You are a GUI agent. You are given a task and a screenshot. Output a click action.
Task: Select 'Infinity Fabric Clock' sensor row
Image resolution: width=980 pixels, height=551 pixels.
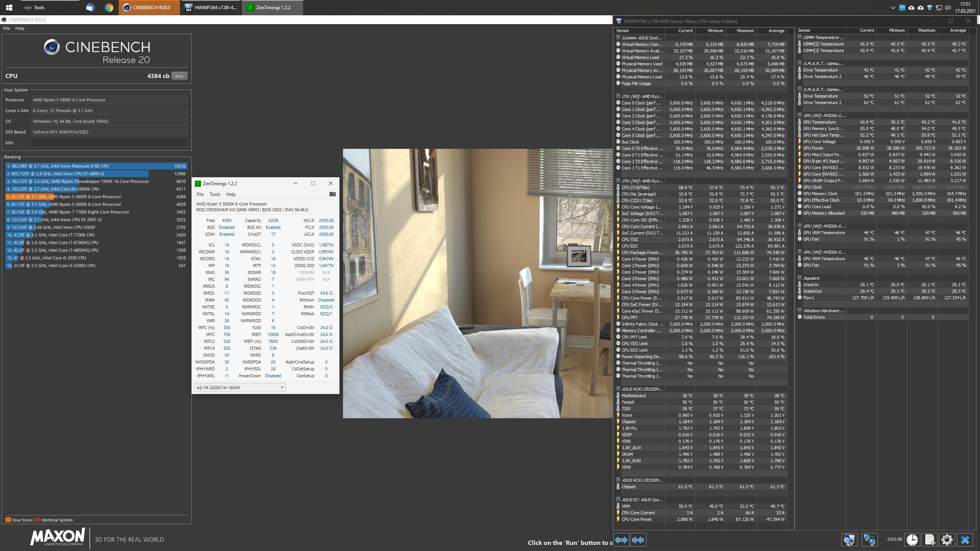[701, 324]
